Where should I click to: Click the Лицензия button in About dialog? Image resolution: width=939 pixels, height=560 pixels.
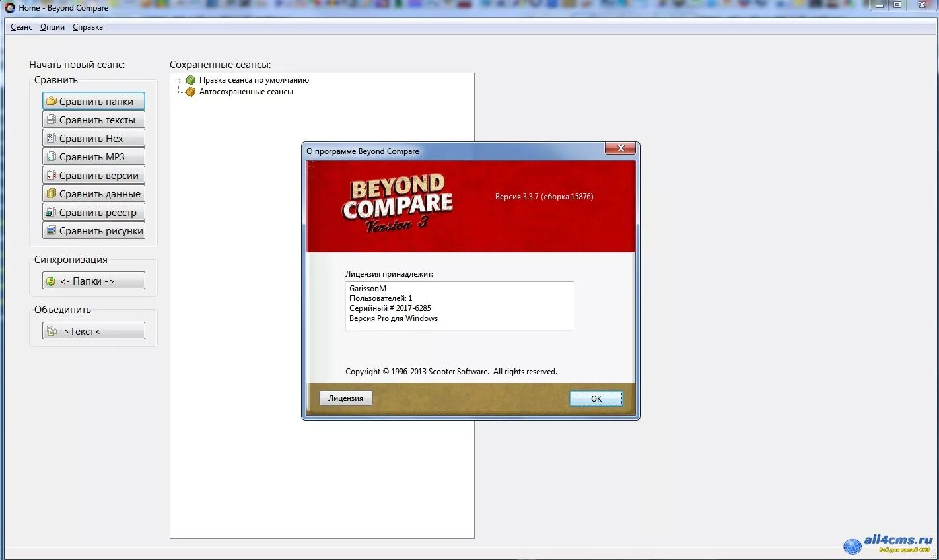tap(346, 398)
